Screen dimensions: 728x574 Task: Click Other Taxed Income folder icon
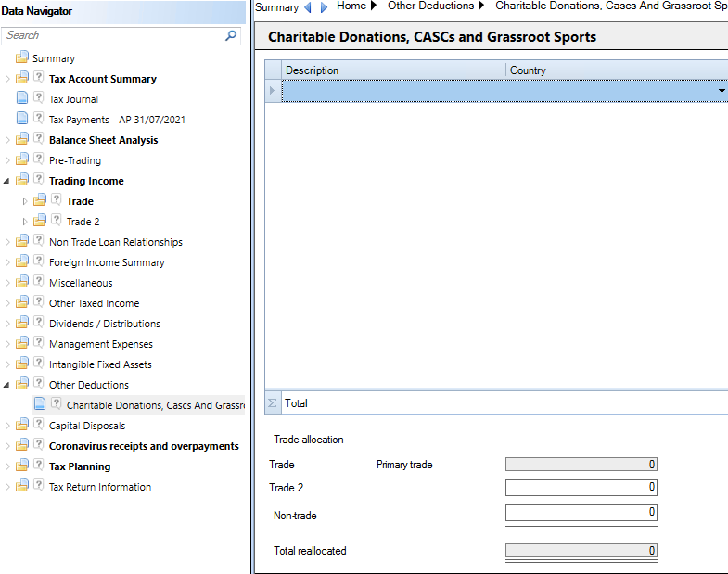pos(22,302)
